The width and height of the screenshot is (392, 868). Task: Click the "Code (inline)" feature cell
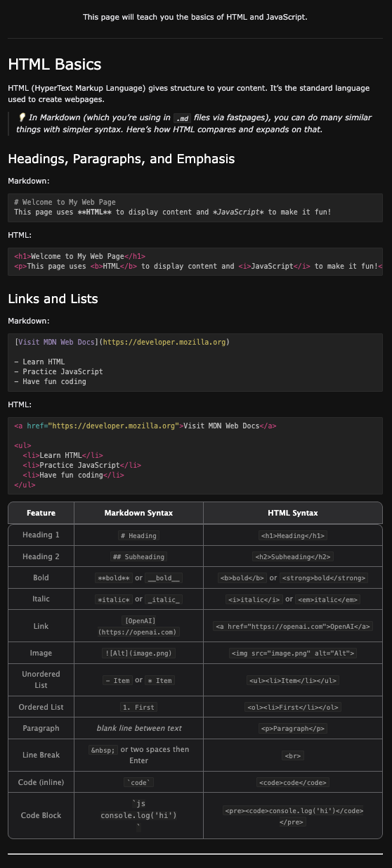(x=41, y=782)
